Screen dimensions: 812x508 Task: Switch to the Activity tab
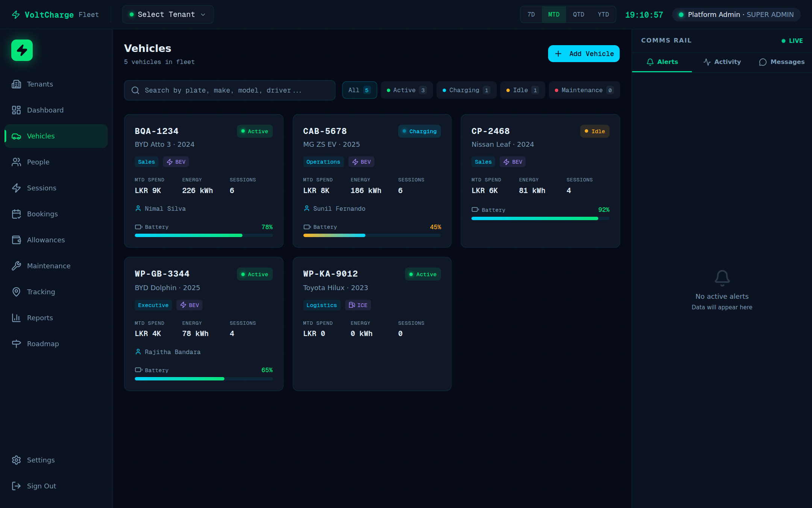coord(722,62)
